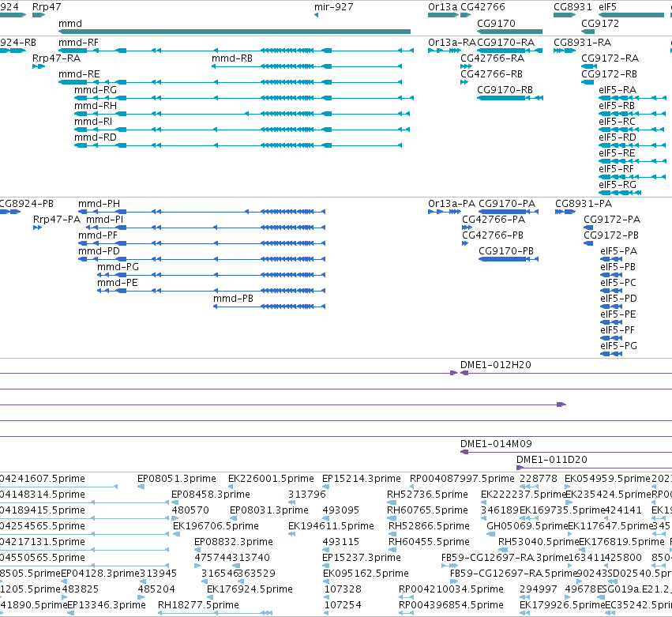Click EST label EK095162.5prime

pyautogui.click(x=366, y=574)
